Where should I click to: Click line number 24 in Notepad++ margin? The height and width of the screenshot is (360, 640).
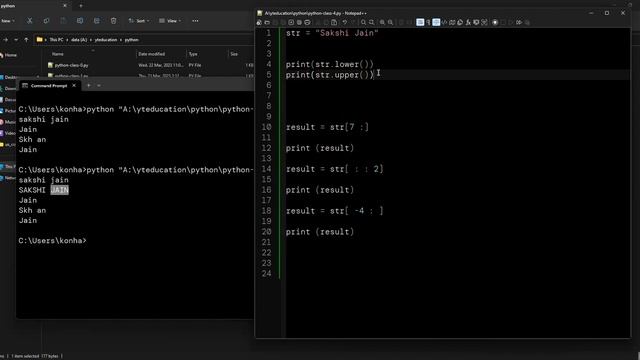point(267,273)
